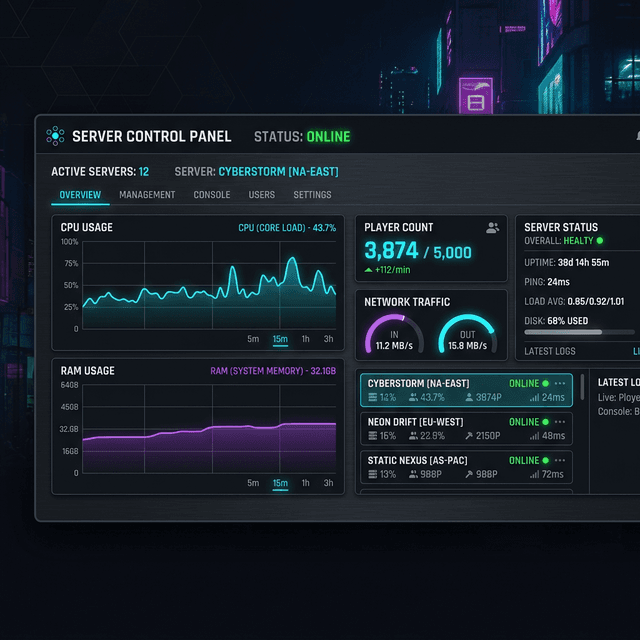Image resolution: width=640 pixels, height=640 pixels.
Task: Select the Static Nexus [AS-PAC] server card
Action: [x=466, y=467]
